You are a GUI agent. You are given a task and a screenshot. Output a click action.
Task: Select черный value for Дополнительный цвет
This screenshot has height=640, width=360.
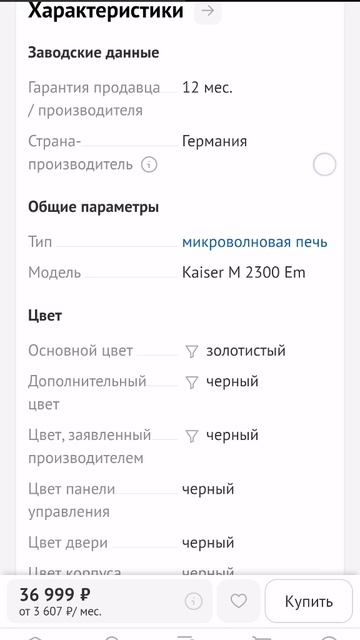click(232, 382)
